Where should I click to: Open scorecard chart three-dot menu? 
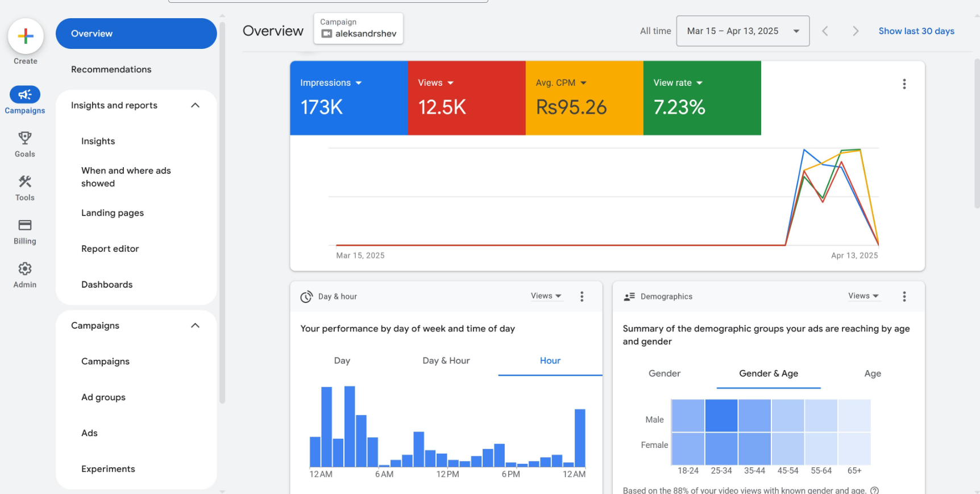click(x=904, y=84)
